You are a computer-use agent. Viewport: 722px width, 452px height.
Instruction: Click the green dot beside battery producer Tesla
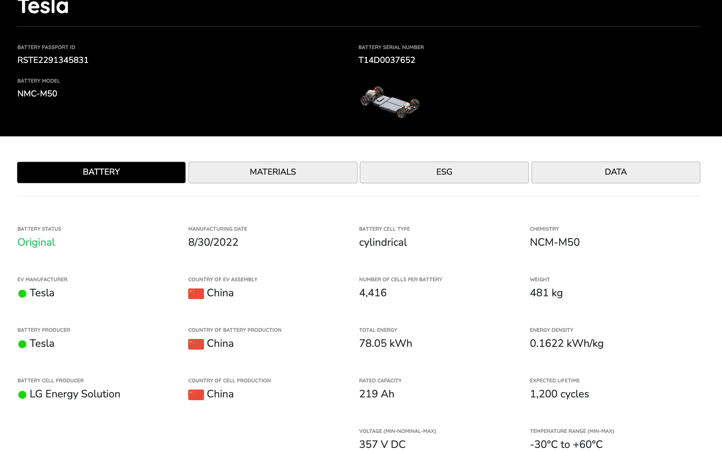[x=22, y=344]
